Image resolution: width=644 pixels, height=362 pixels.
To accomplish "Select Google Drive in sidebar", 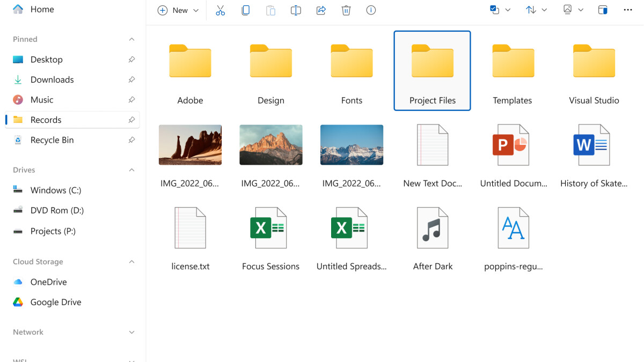I will [56, 302].
